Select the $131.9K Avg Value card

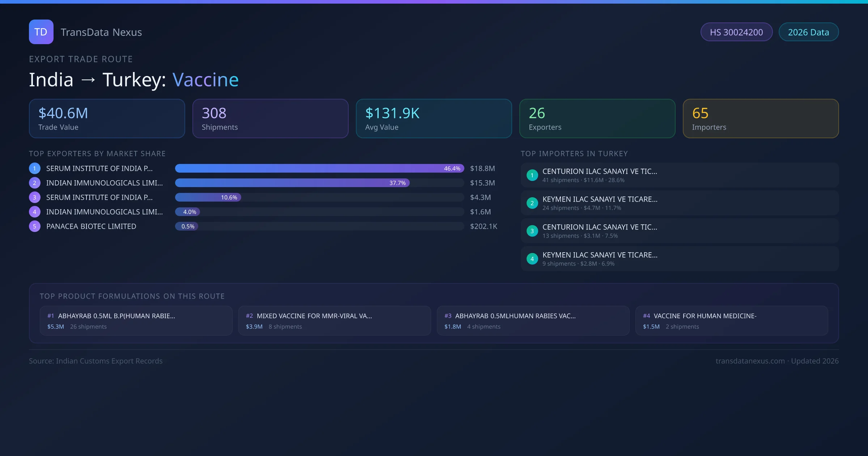point(434,119)
